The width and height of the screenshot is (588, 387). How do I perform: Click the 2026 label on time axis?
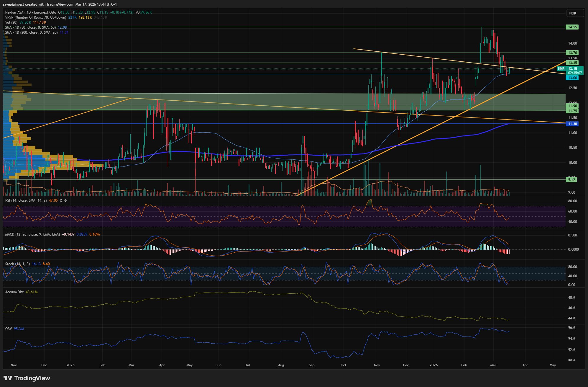[433, 365]
